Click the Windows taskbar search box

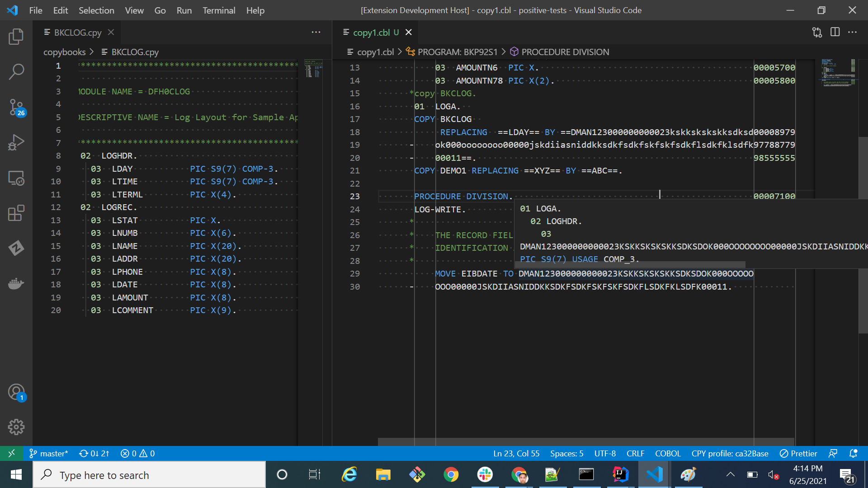pyautogui.click(x=149, y=475)
